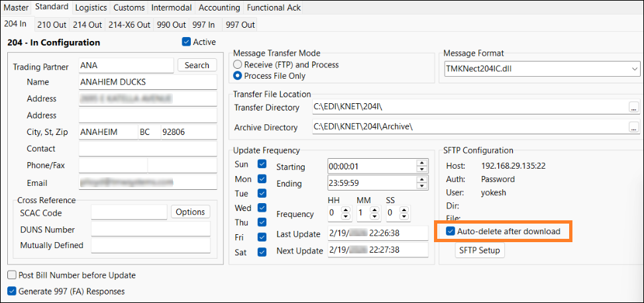Select the 214 Out sub-tab
The width and height of the screenshot is (644, 303).
[87, 24]
